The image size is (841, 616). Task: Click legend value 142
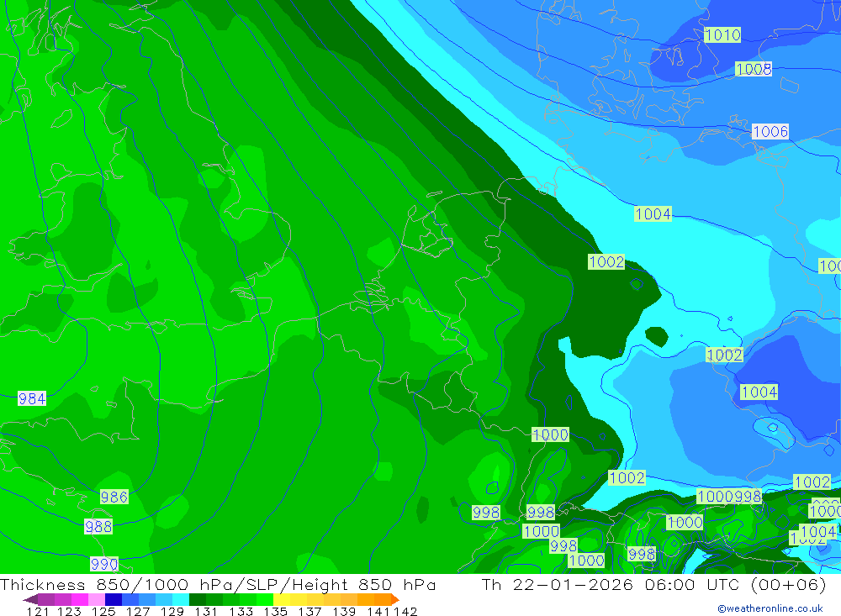tap(405, 611)
